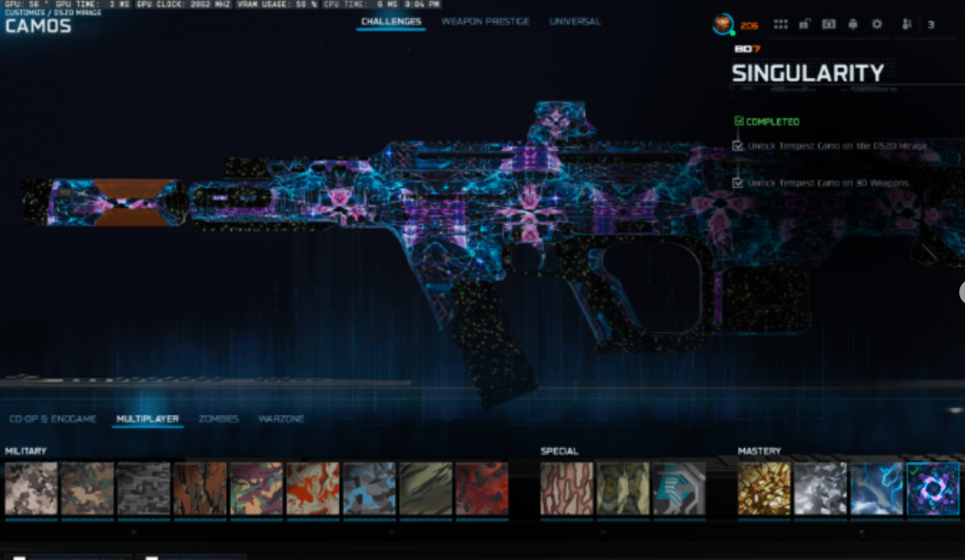The image size is (965, 560).
Task: Select the gold Mastery camo
Action: point(765,489)
